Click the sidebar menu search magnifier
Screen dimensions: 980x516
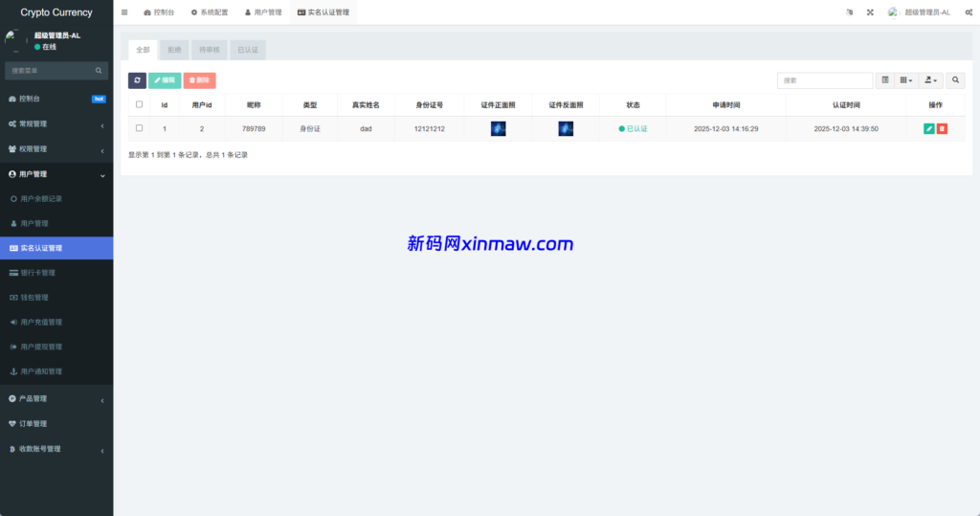pyautogui.click(x=99, y=71)
